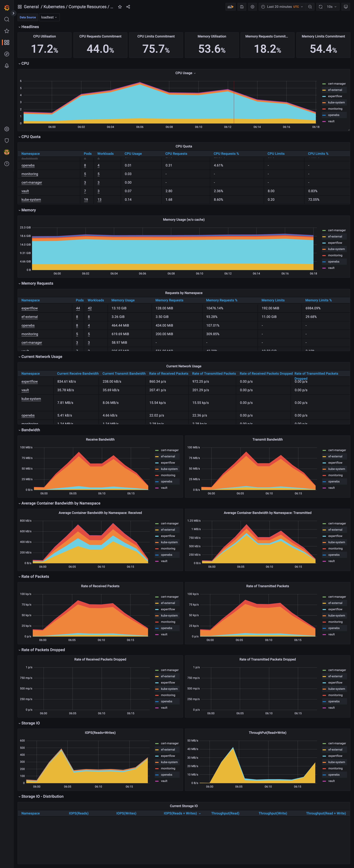Open the loadtest data source dropdown

(x=49, y=17)
